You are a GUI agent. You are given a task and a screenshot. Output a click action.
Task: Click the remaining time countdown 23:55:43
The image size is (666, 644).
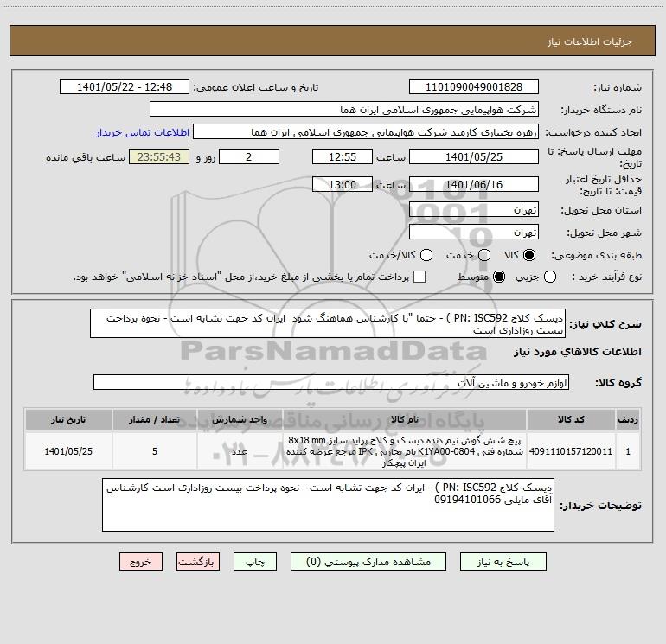point(159,156)
